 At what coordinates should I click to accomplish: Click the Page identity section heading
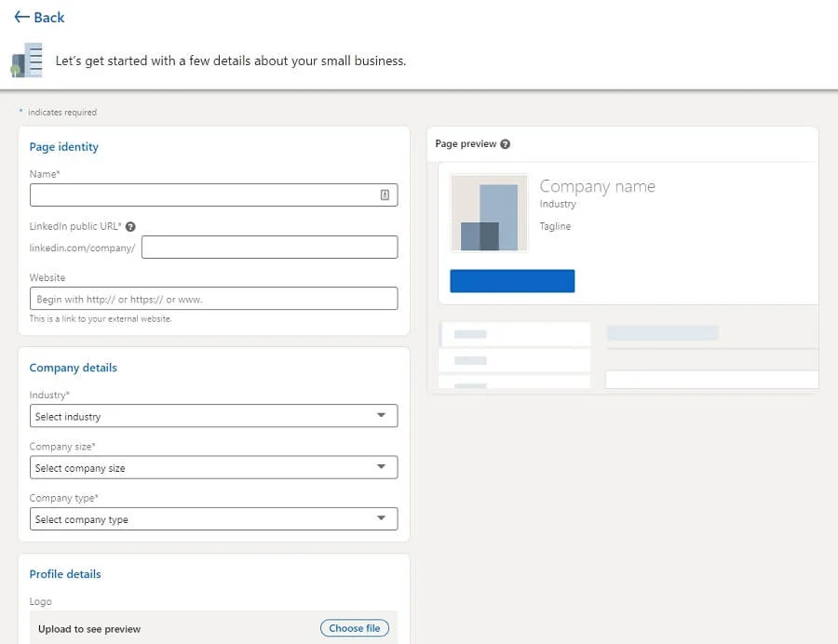[x=63, y=147]
